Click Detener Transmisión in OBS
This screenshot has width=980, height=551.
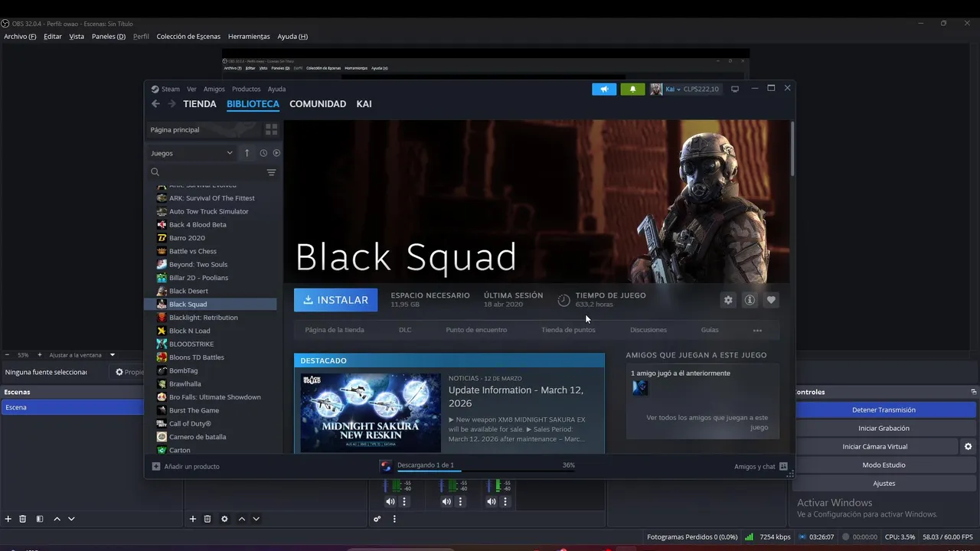(x=884, y=409)
